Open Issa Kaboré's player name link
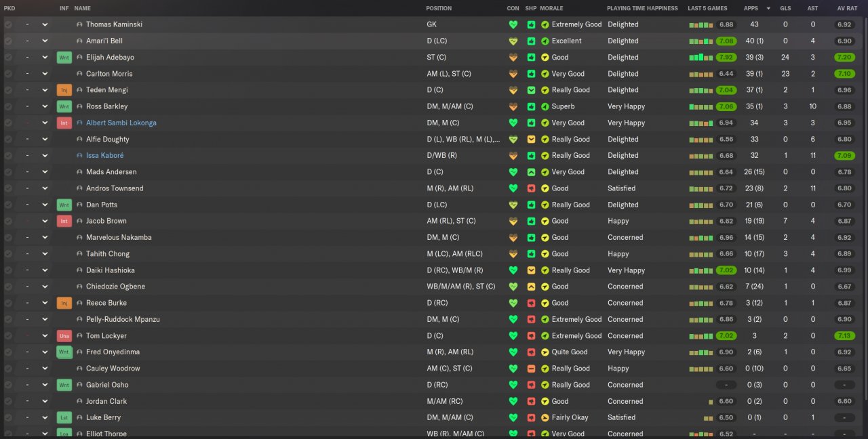868x439 pixels. 105,156
